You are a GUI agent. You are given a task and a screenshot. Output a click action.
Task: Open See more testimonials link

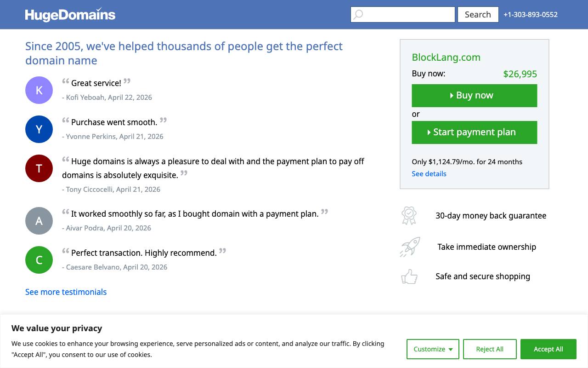(66, 292)
